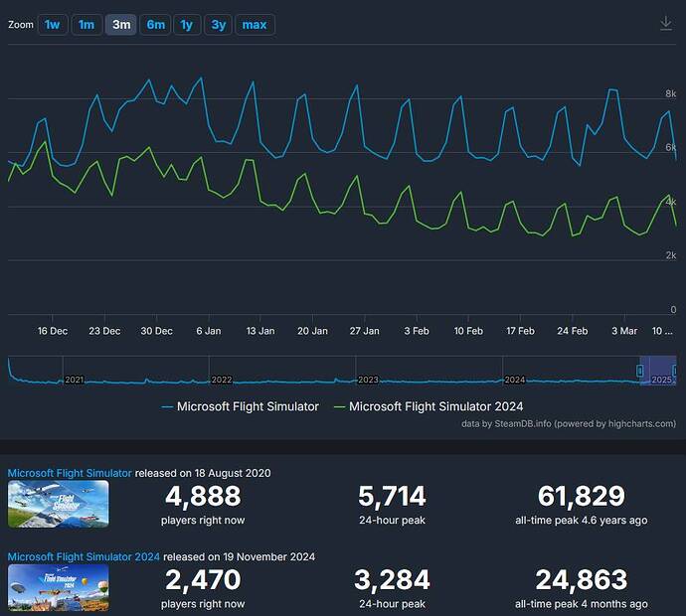The width and height of the screenshot is (686, 616).
Task: Click the 3 Mar axis label
Action: coord(624,331)
